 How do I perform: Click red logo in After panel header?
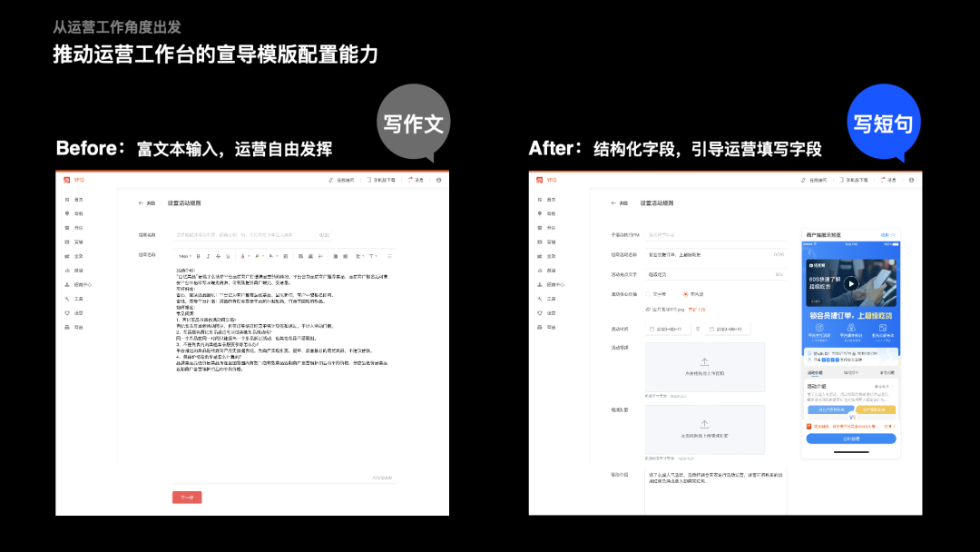click(539, 180)
